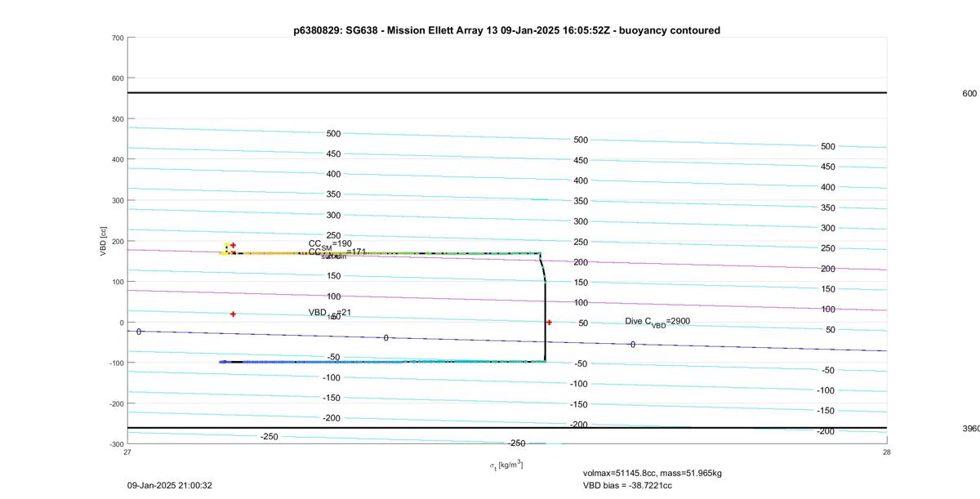Image resolution: width=980 pixels, height=499 pixels.
Task: Click the red plus marker on vertical black line
Action: [x=549, y=322]
